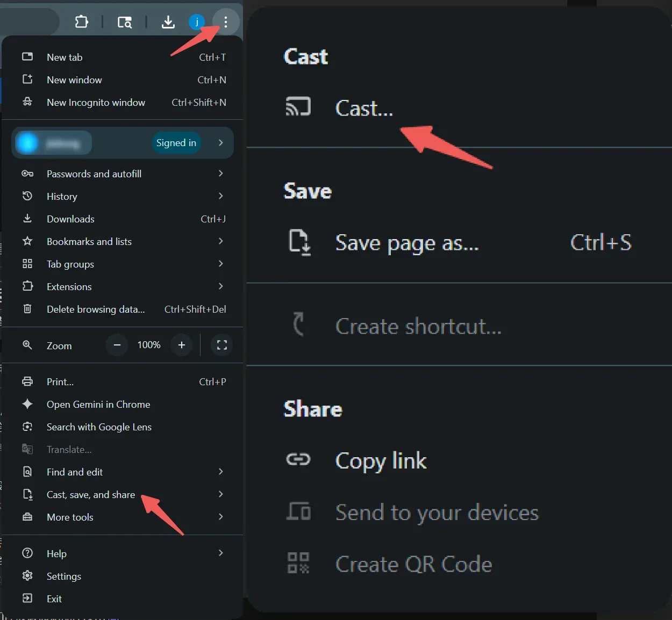Expand Cast, save, and share submenu arrow
Image resolution: width=672 pixels, height=620 pixels.
point(221,494)
